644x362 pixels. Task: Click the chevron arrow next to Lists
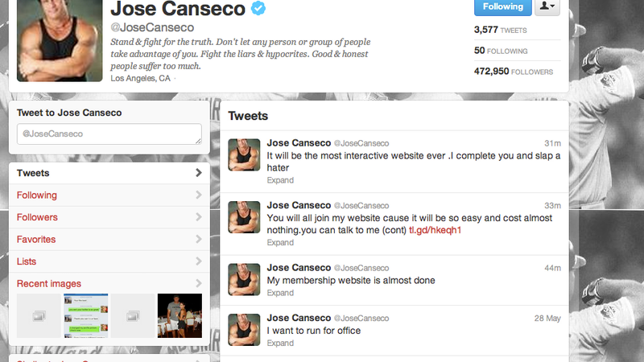point(198,261)
